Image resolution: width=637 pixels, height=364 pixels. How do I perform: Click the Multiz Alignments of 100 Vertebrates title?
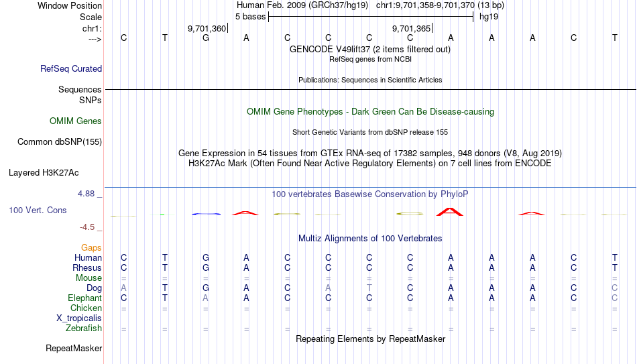369,239
